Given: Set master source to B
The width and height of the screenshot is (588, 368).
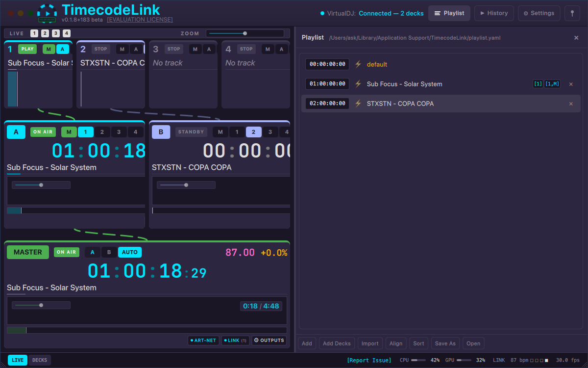Looking at the screenshot, I should [x=109, y=252].
